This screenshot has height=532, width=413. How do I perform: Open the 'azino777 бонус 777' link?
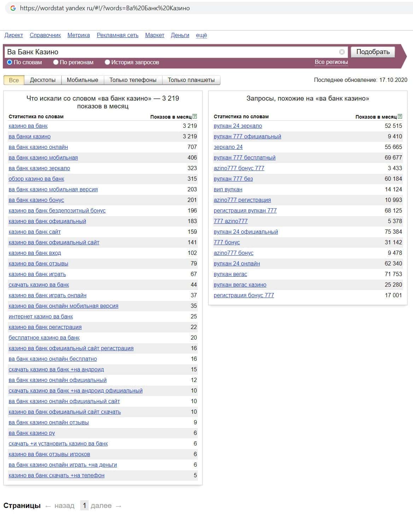point(239,168)
